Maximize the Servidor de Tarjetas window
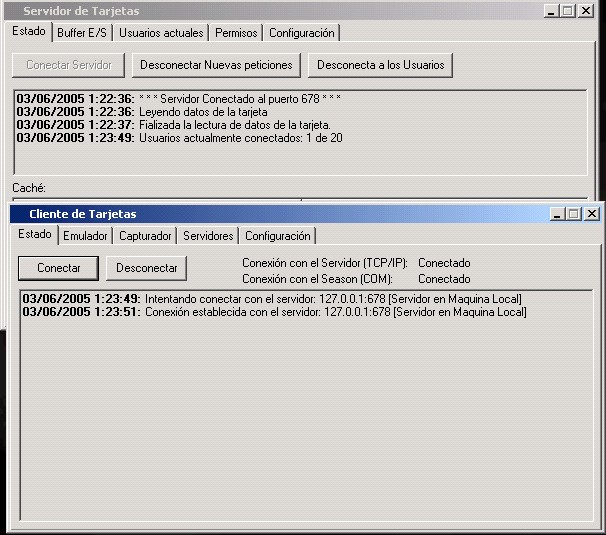The width and height of the screenshot is (606, 535). click(x=568, y=11)
